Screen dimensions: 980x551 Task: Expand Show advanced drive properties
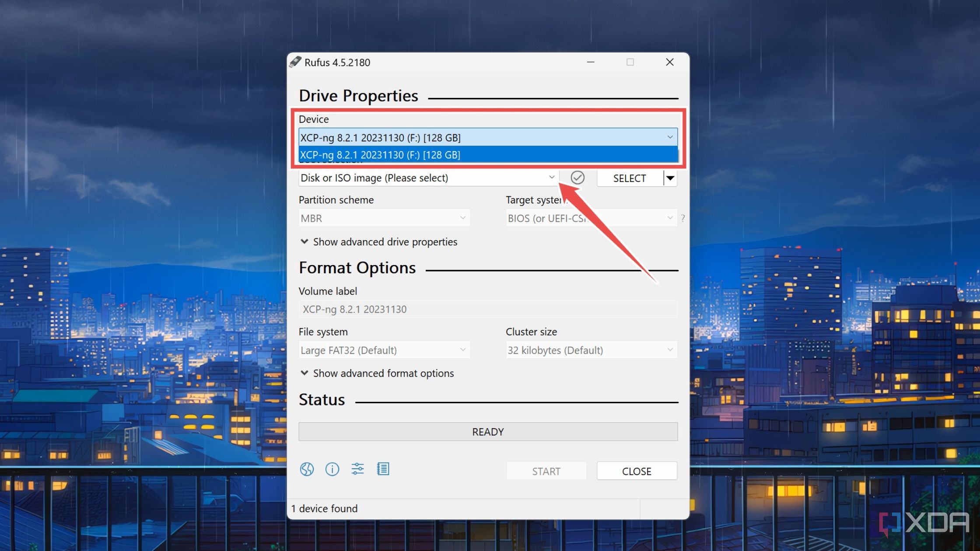pyautogui.click(x=379, y=242)
